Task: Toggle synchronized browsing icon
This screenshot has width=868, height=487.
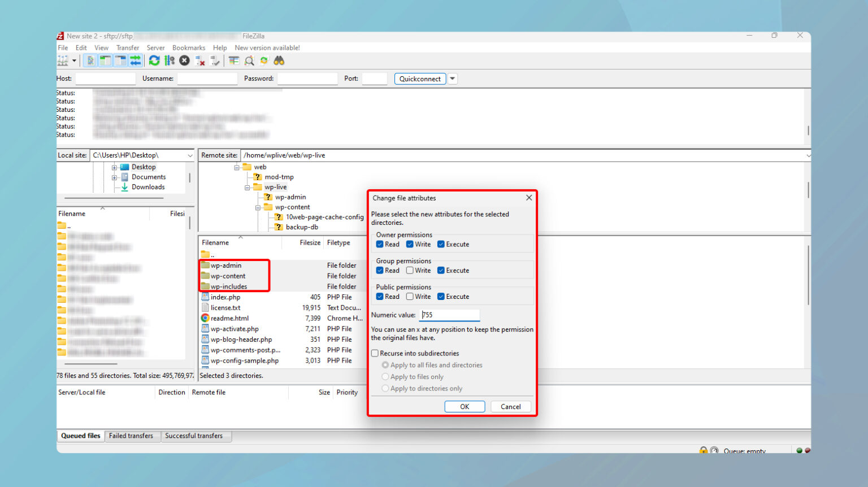Action: [x=263, y=61]
